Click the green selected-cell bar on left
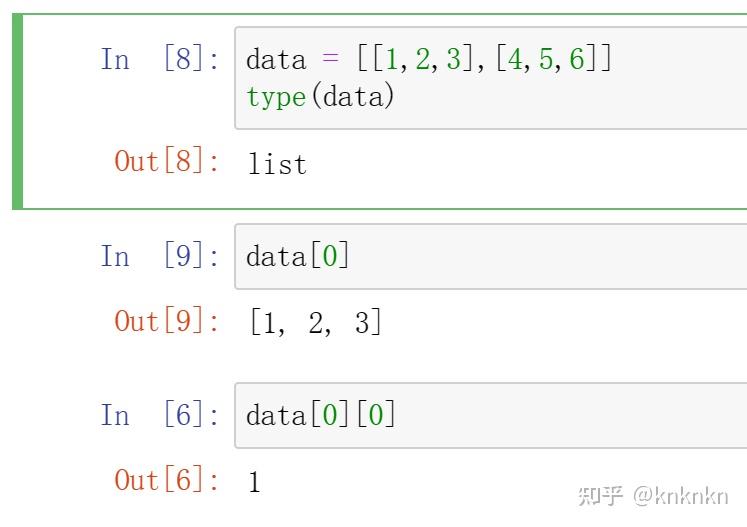The height and width of the screenshot is (527, 747). click(x=18, y=111)
